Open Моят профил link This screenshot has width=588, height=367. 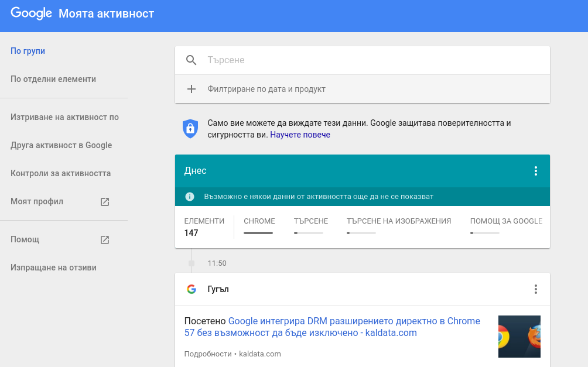tap(37, 201)
